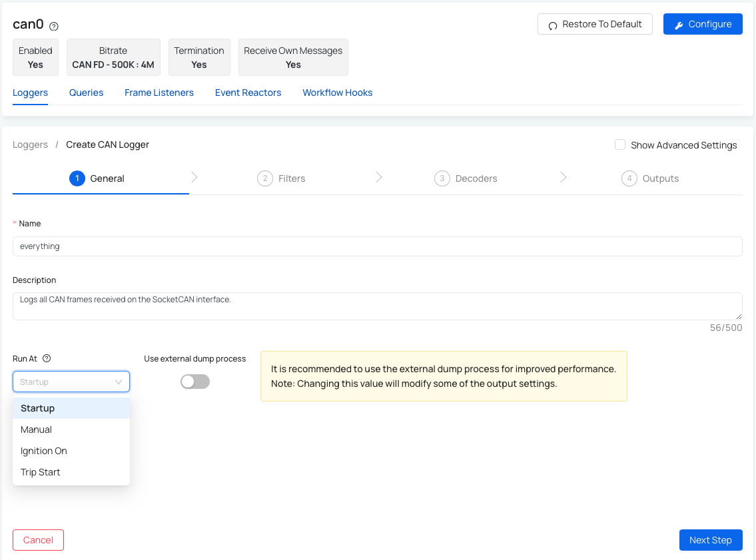Click the Next Step button
The width and height of the screenshot is (756, 560).
point(710,540)
